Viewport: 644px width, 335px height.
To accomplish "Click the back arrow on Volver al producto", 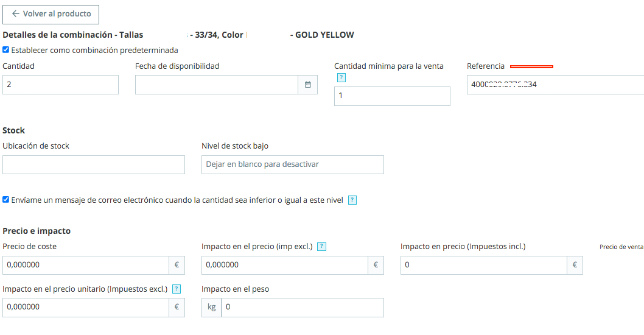I will point(15,14).
